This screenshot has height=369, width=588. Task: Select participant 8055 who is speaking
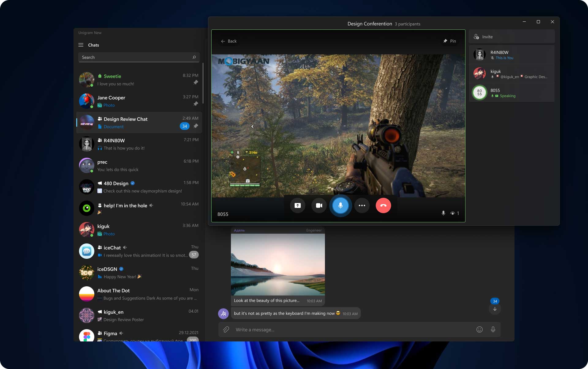(x=511, y=93)
